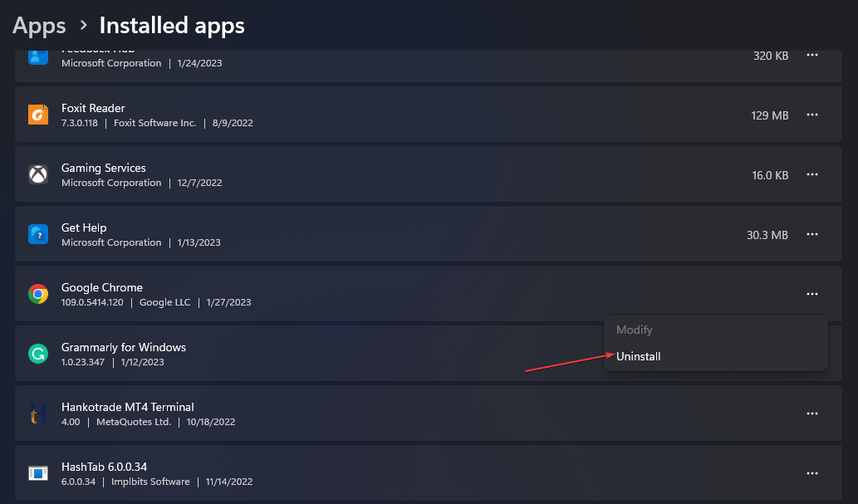Click the Google LLC publisher text
The width and height of the screenshot is (858, 504).
(x=164, y=302)
